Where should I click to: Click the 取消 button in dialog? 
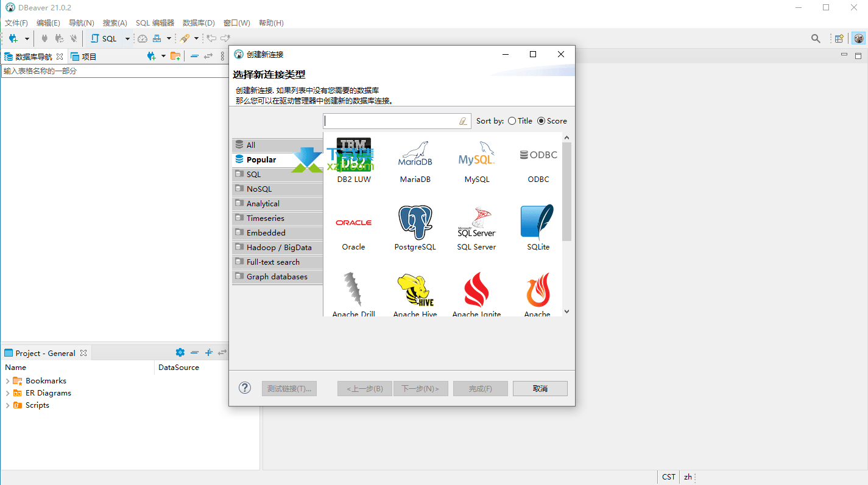(540, 388)
